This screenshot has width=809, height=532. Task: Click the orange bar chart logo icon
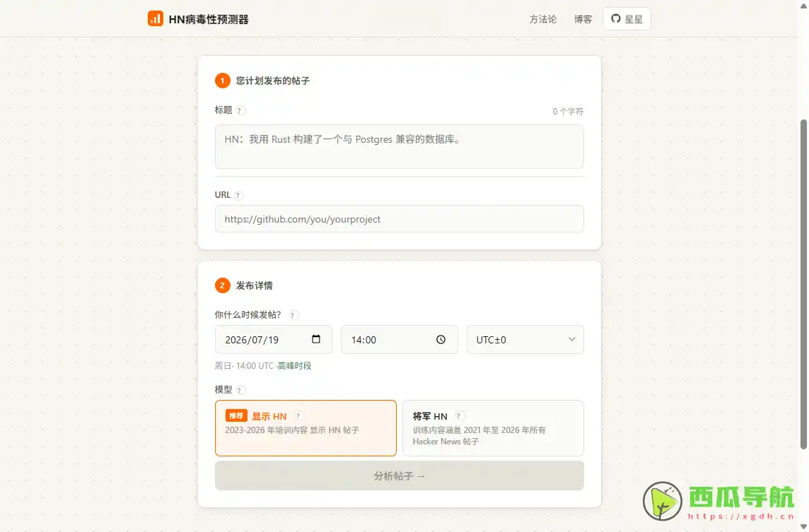point(156,19)
